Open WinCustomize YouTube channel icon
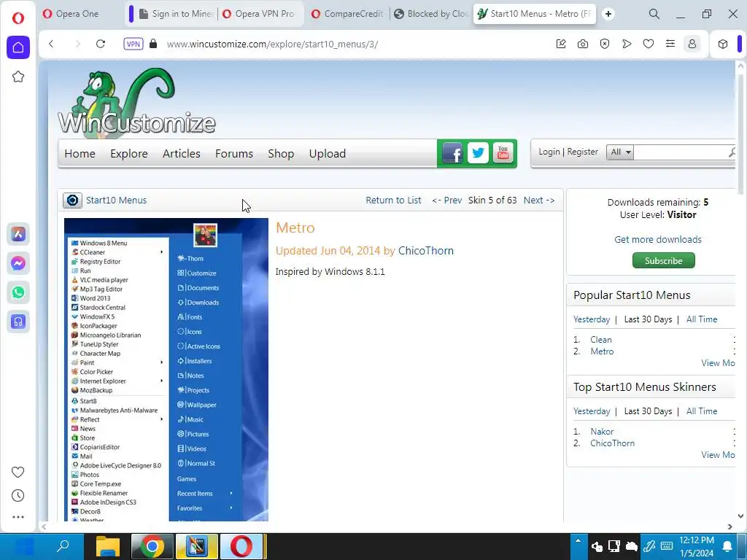 (x=503, y=153)
